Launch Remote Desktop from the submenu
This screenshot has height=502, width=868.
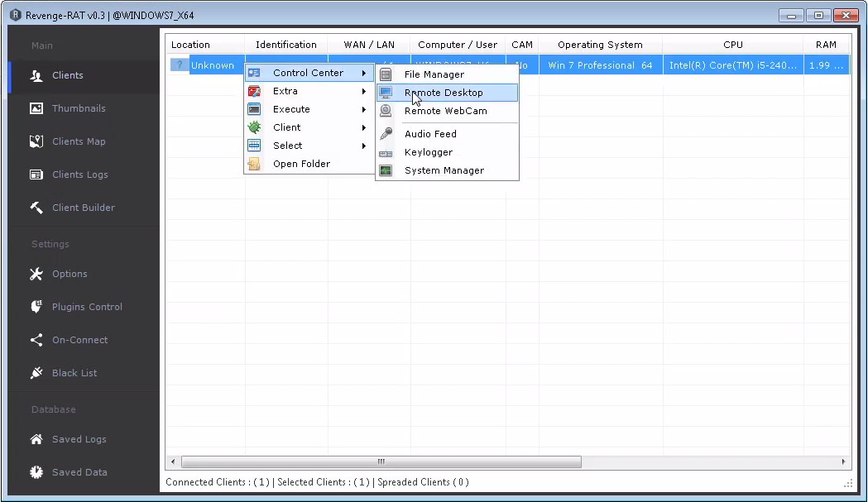(x=448, y=93)
